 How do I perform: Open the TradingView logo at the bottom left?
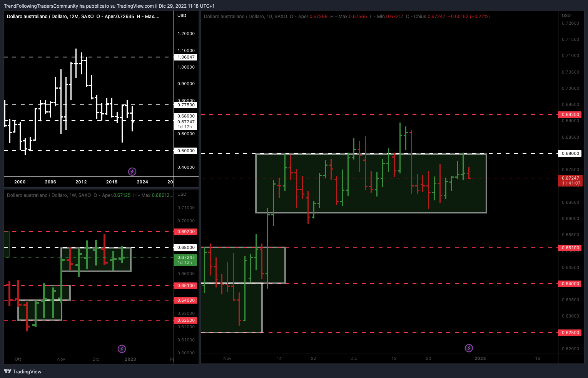pyautogui.click(x=23, y=371)
